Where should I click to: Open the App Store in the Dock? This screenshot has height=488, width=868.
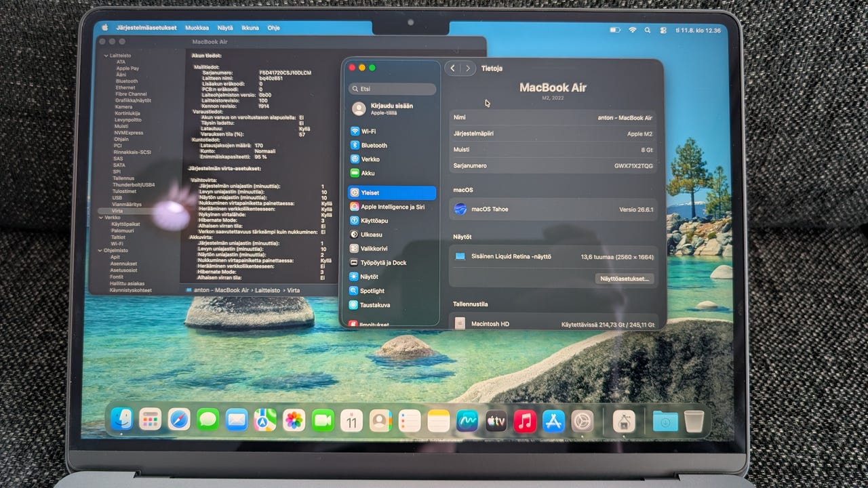(553, 422)
